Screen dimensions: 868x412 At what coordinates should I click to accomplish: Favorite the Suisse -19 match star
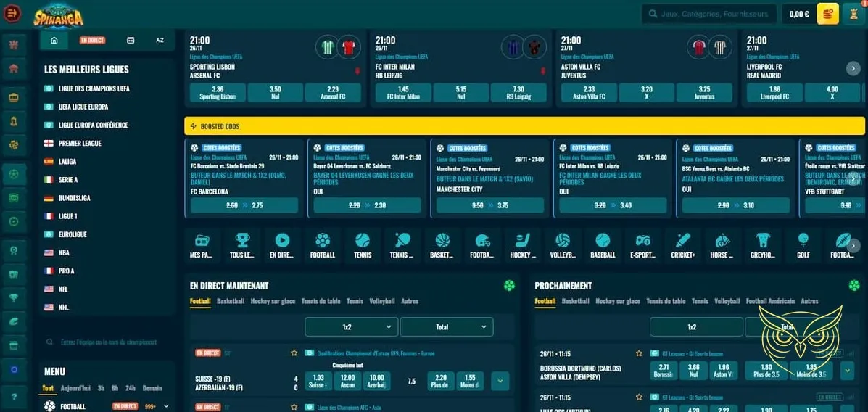pos(294,353)
